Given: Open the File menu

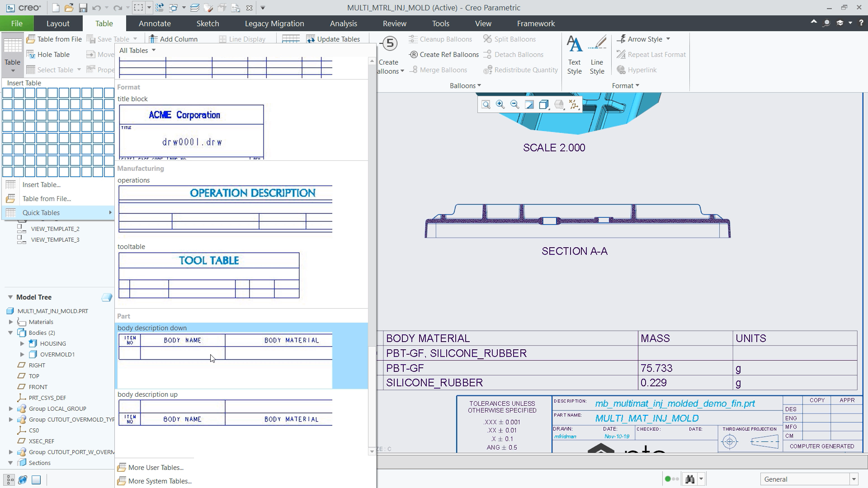Looking at the screenshot, I should (x=17, y=23).
